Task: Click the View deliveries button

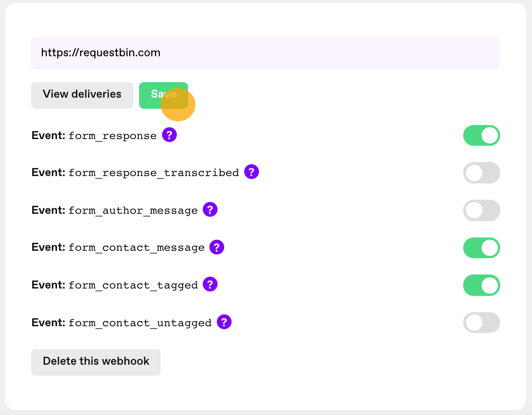Action: [82, 95]
